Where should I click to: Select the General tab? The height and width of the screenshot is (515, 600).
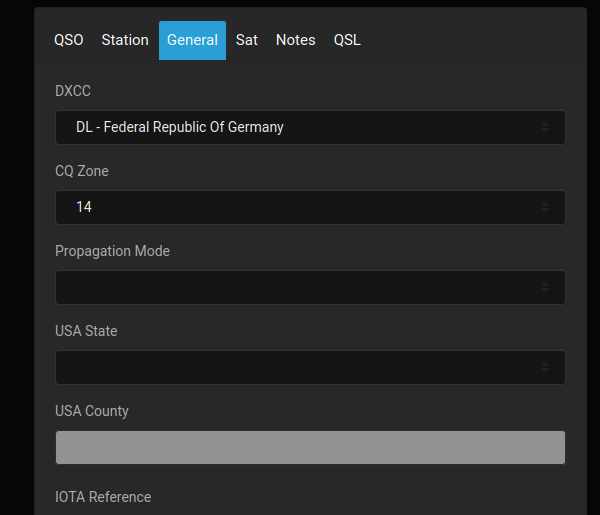(192, 40)
